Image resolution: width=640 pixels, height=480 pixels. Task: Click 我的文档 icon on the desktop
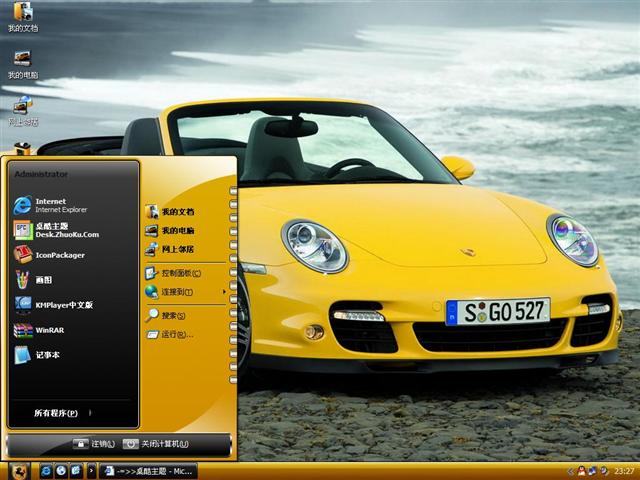point(22,14)
